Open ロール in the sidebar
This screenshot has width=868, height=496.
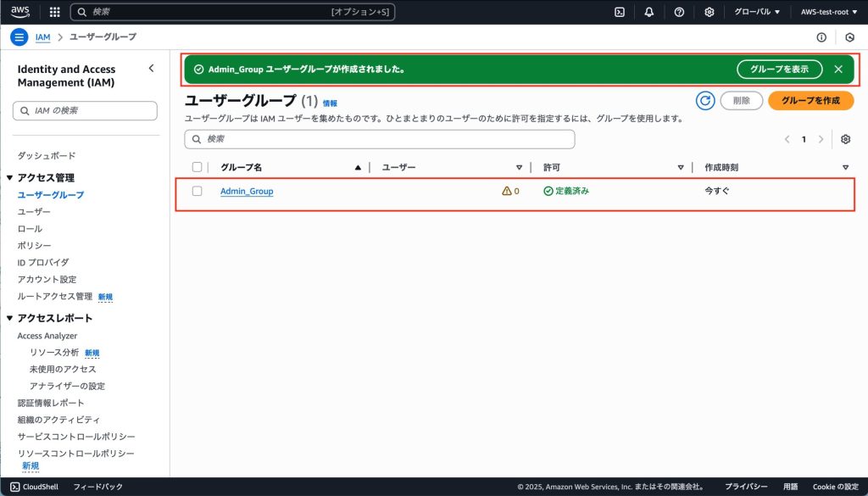click(30, 229)
